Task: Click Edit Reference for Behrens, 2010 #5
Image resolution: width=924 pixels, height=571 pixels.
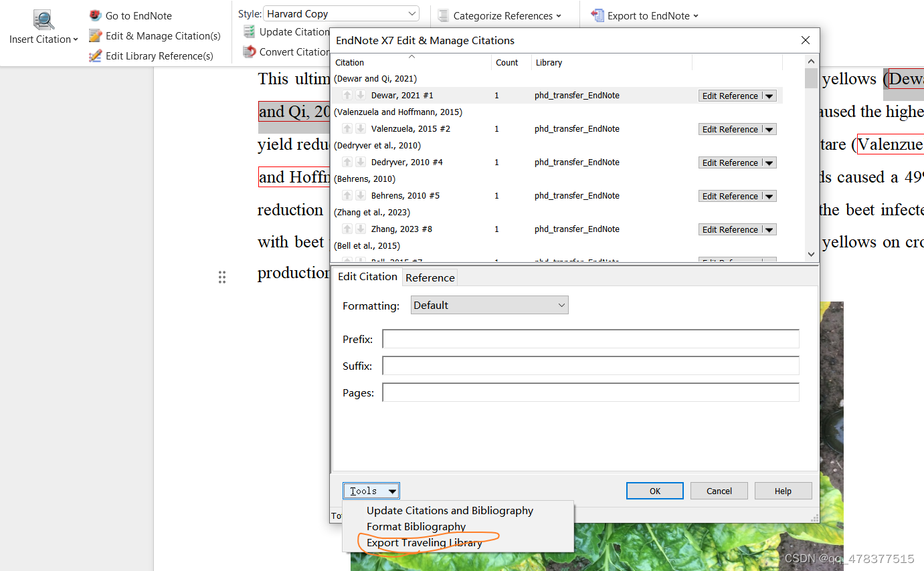Action: [731, 196]
